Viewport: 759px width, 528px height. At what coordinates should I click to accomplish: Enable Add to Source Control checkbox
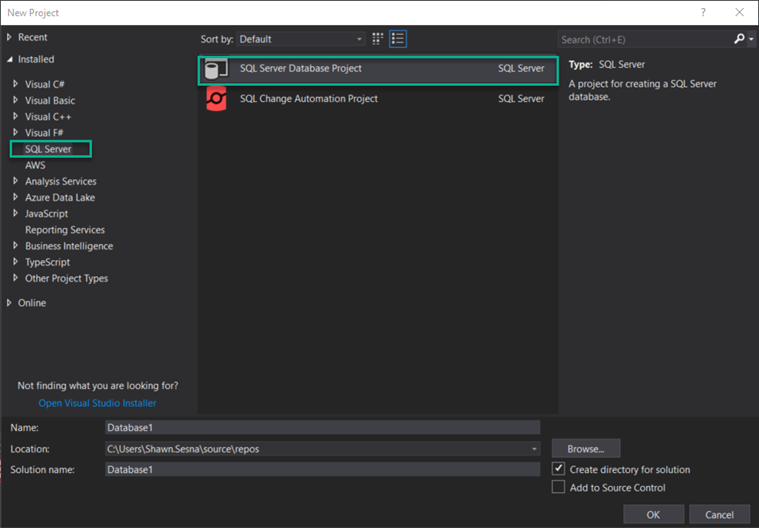(x=559, y=487)
